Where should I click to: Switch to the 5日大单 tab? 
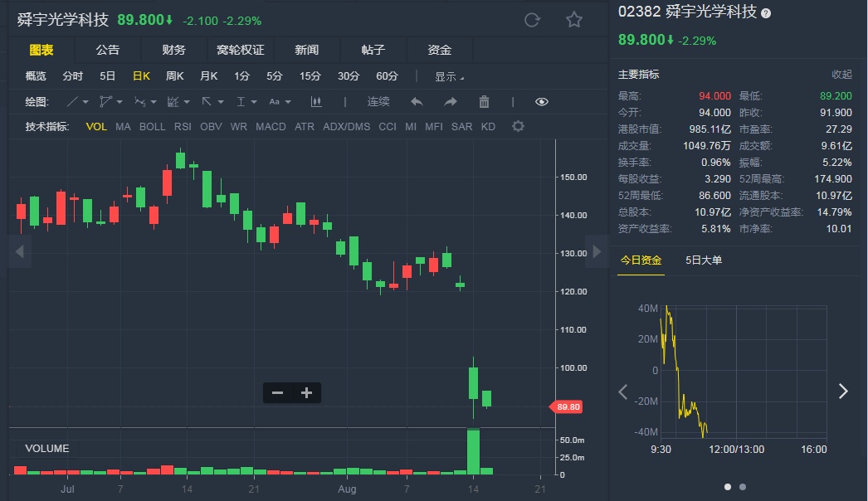click(704, 260)
